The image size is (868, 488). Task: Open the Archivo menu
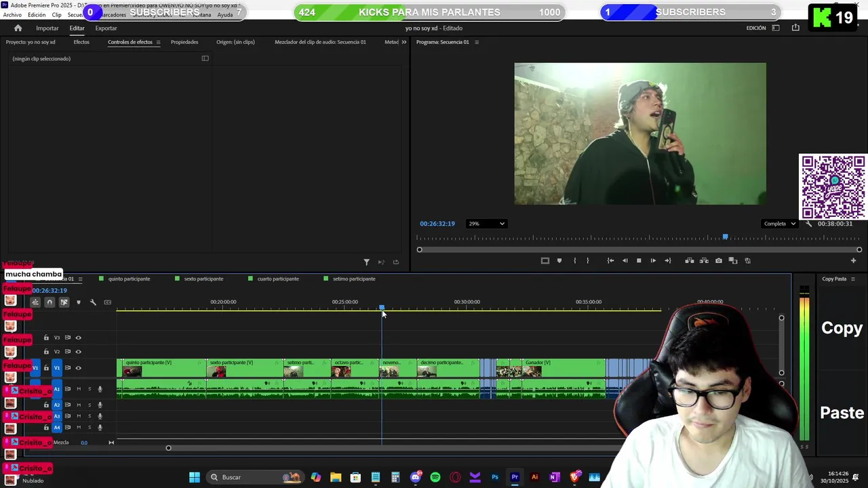tap(12, 15)
